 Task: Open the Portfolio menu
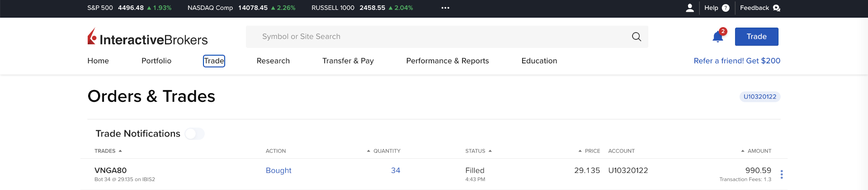[x=156, y=61]
